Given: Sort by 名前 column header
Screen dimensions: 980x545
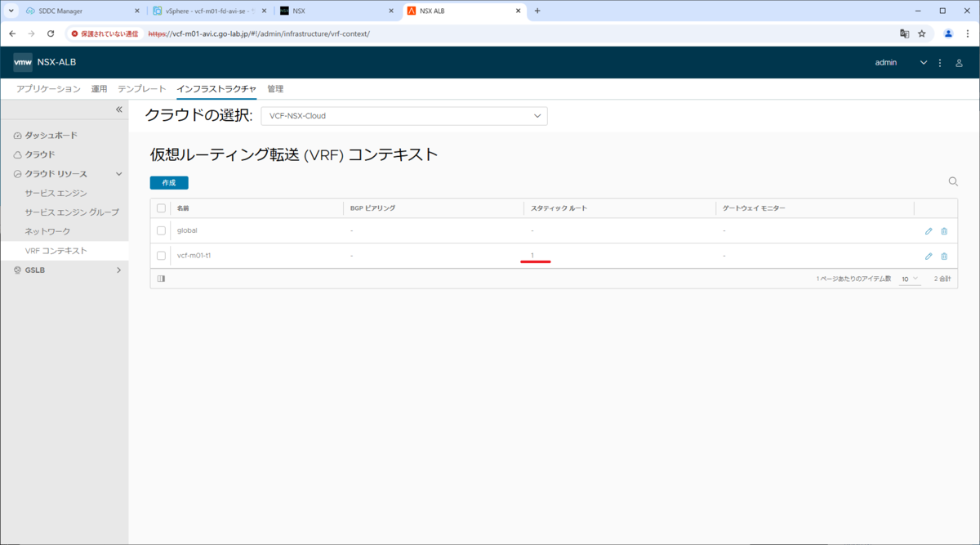Looking at the screenshot, I should (183, 208).
